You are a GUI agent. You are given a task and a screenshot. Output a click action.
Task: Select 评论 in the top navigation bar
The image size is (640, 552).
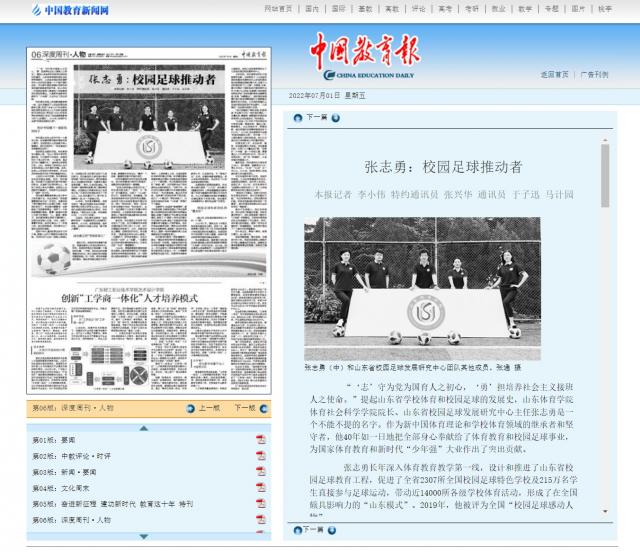[418, 8]
